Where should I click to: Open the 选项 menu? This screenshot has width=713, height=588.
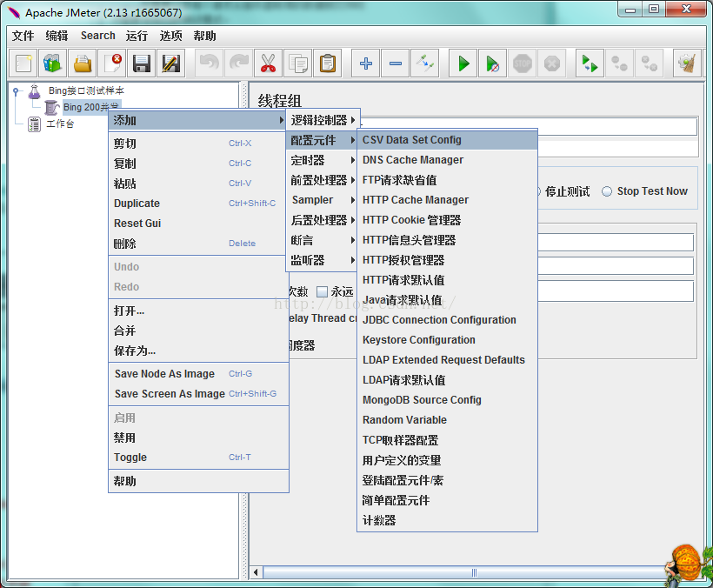coord(171,36)
